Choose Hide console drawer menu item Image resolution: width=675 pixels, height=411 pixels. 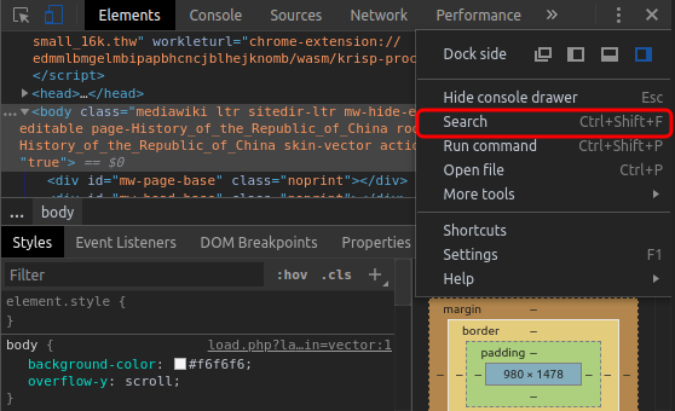(544, 98)
